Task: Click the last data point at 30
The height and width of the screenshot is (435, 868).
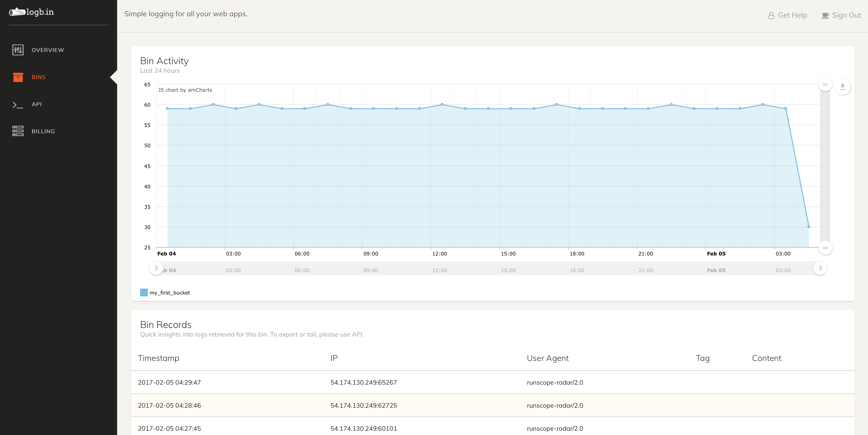Action: point(808,227)
